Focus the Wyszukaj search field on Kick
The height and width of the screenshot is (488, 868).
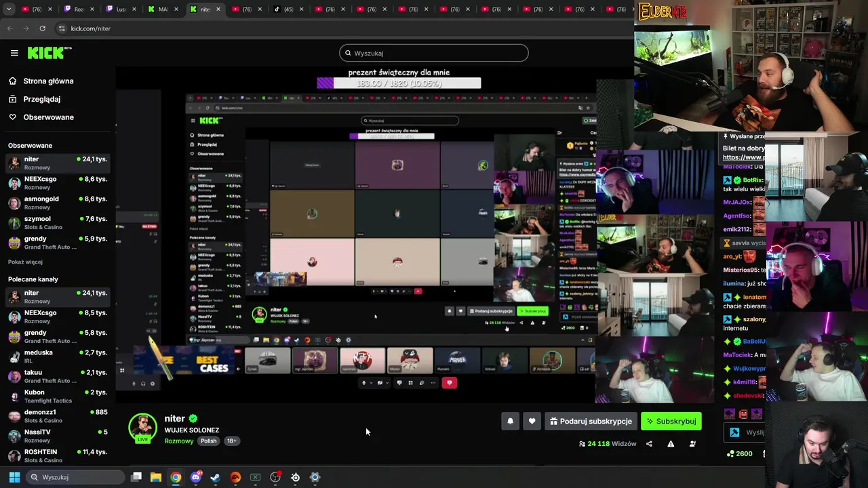434,53
